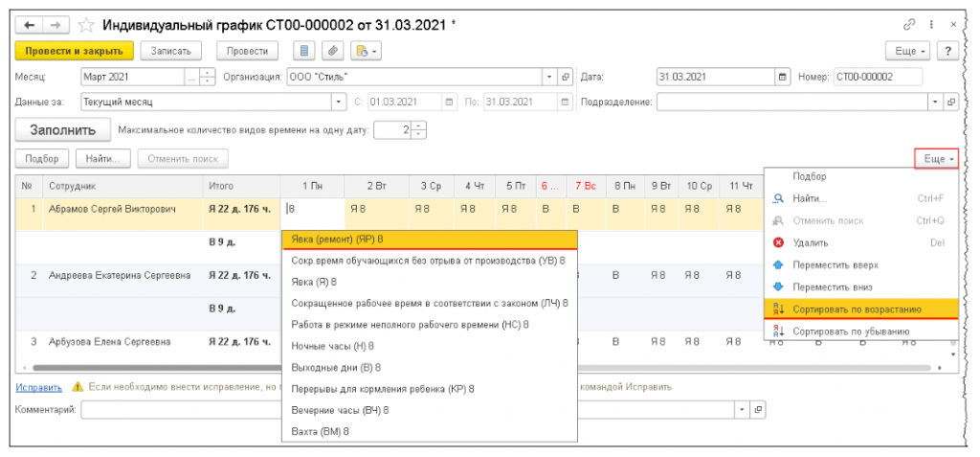Image resolution: width=980 pixels, height=457 pixels.
Task: Add document to favorites with star icon
Action: 86,23
